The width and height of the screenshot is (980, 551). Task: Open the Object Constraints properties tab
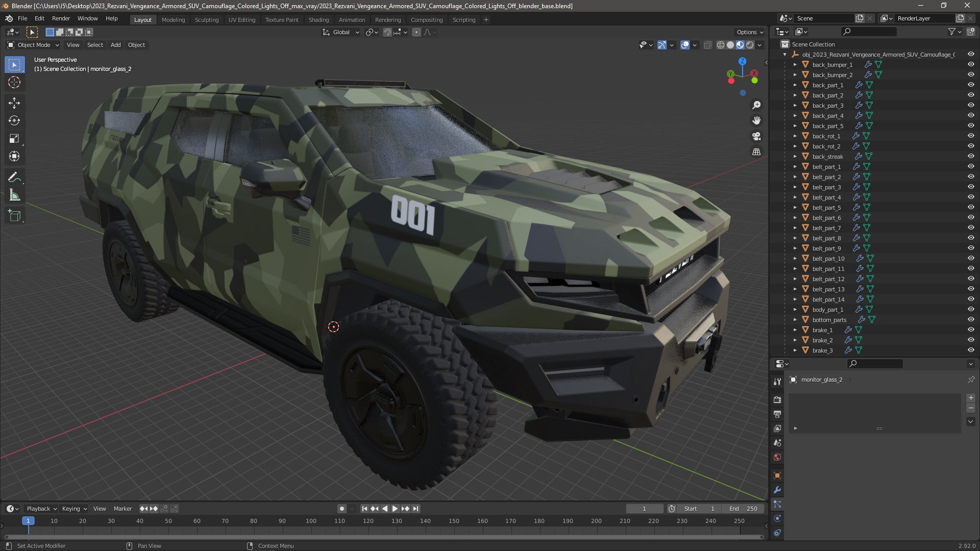(x=777, y=533)
